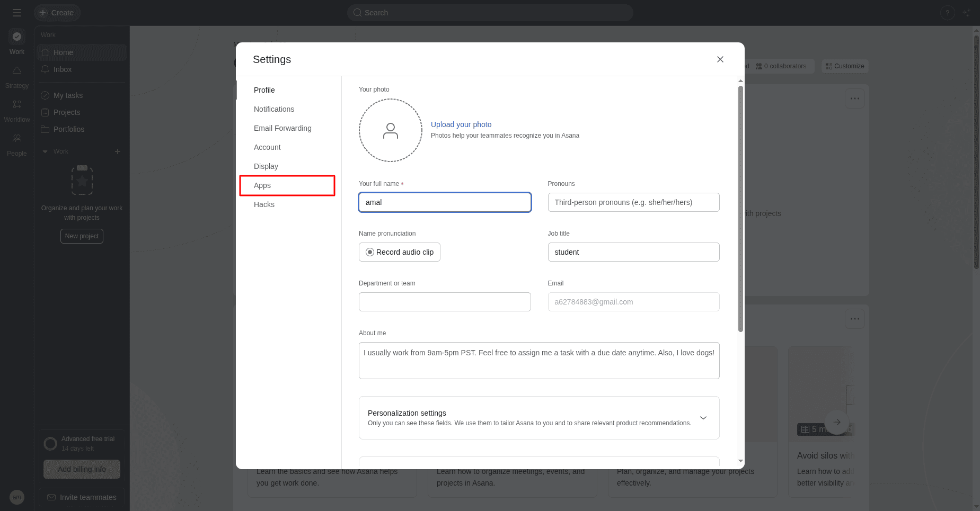Viewport: 980px width, 511px height.
Task: Click the Customize button
Action: [x=845, y=66]
